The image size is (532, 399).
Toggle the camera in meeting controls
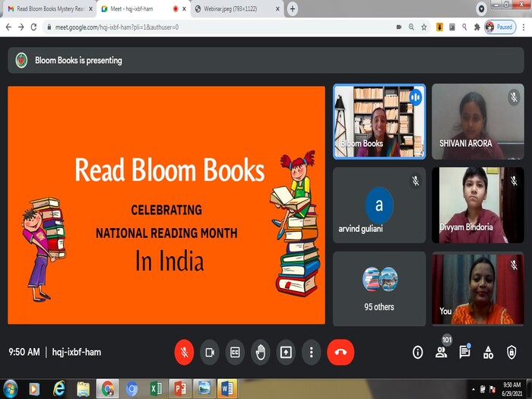coord(210,352)
